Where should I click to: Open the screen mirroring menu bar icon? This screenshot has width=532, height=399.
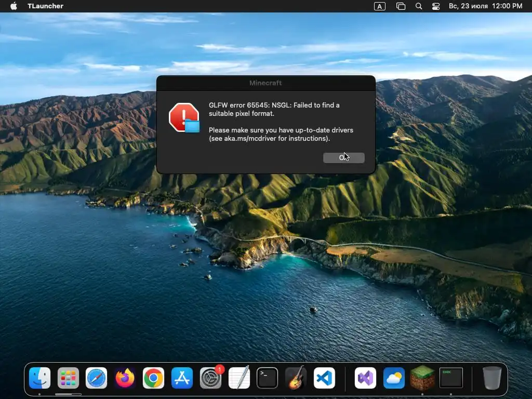401,6
